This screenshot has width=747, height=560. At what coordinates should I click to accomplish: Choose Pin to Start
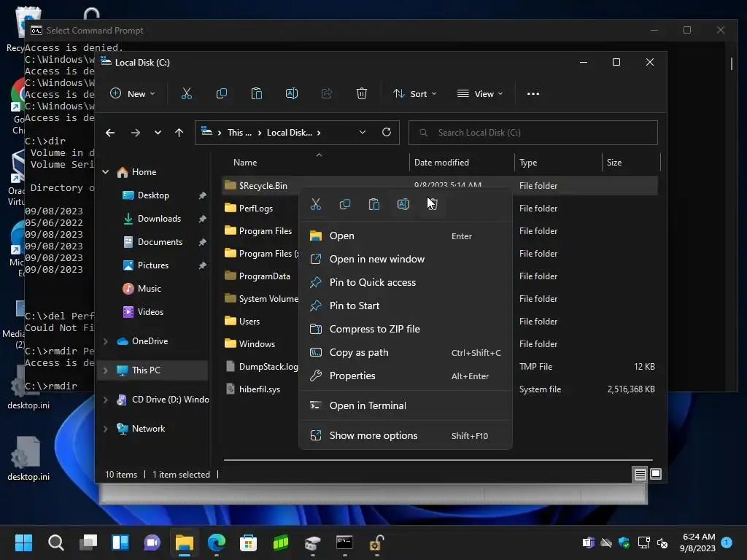click(x=406, y=306)
